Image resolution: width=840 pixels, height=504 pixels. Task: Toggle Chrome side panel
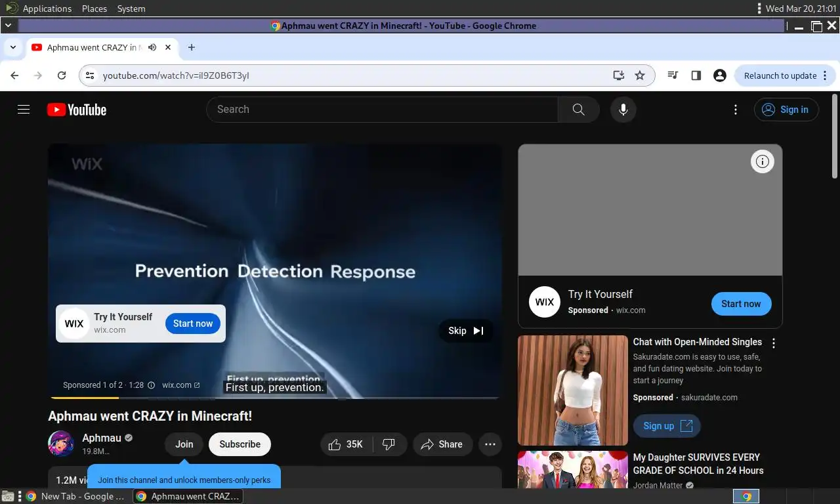696,75
